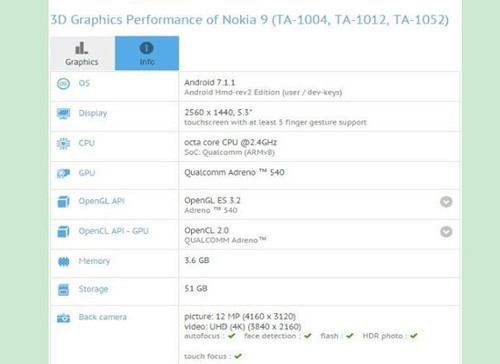Click the autofocus green checkmark
The image size is (500, 364).
[x=232, y=336]
